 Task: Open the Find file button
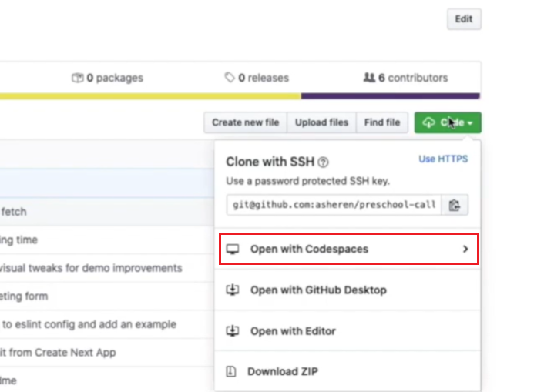[x=382, y=122]
